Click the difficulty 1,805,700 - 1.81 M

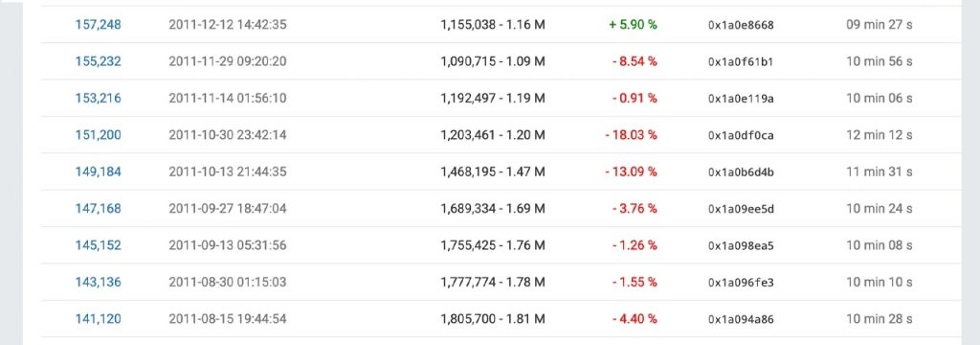493,319
